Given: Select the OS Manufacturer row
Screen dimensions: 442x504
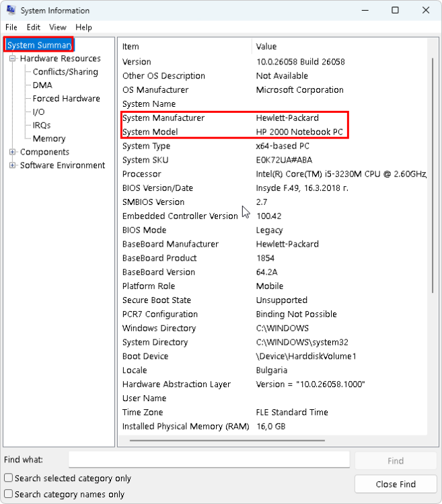Looking at the screenshot, I should (x=272, y=90).
